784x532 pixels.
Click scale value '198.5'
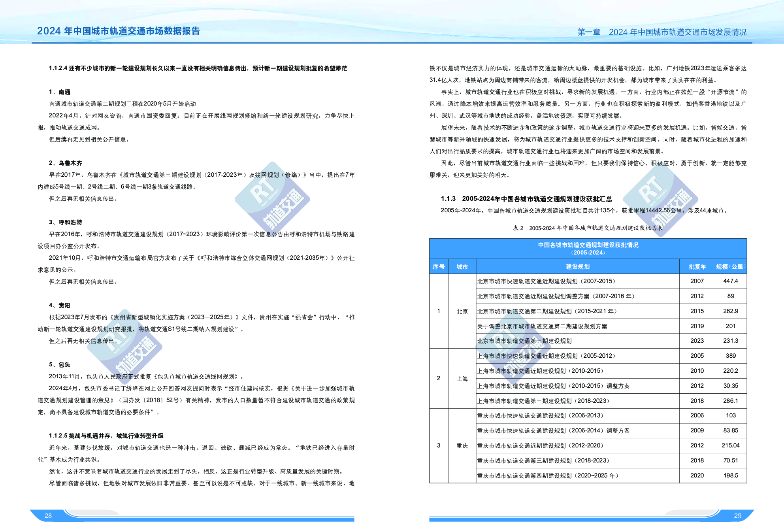coord(731,475)
